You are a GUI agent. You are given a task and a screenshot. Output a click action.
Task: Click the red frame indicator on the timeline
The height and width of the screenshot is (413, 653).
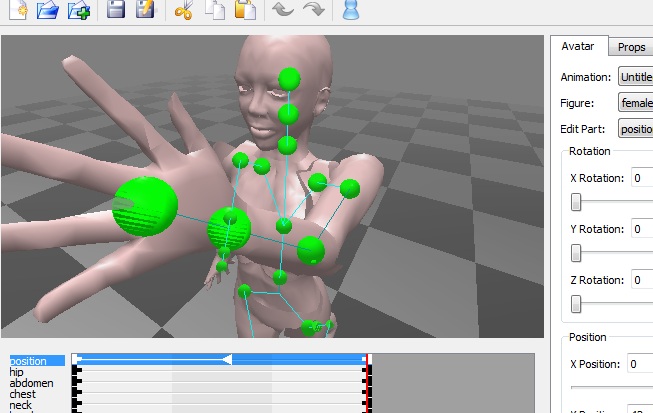click(367, 383)
